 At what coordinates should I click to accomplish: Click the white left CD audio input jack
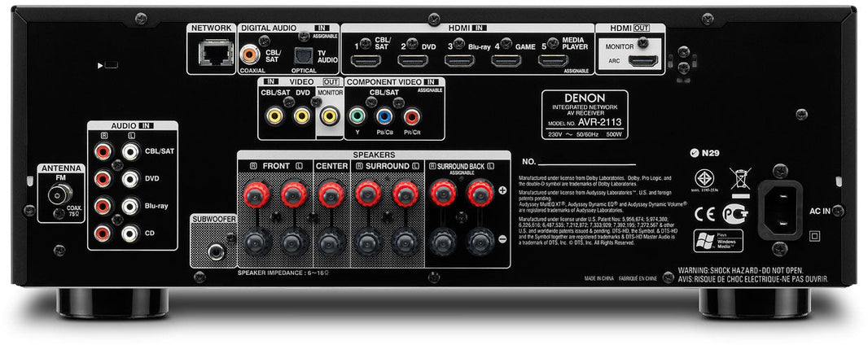(x=129, y=234)
